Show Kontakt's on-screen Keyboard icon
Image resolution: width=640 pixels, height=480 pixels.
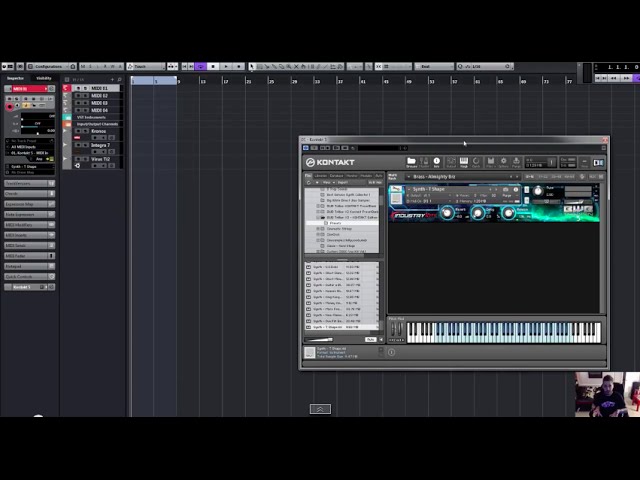coord(464,162)
